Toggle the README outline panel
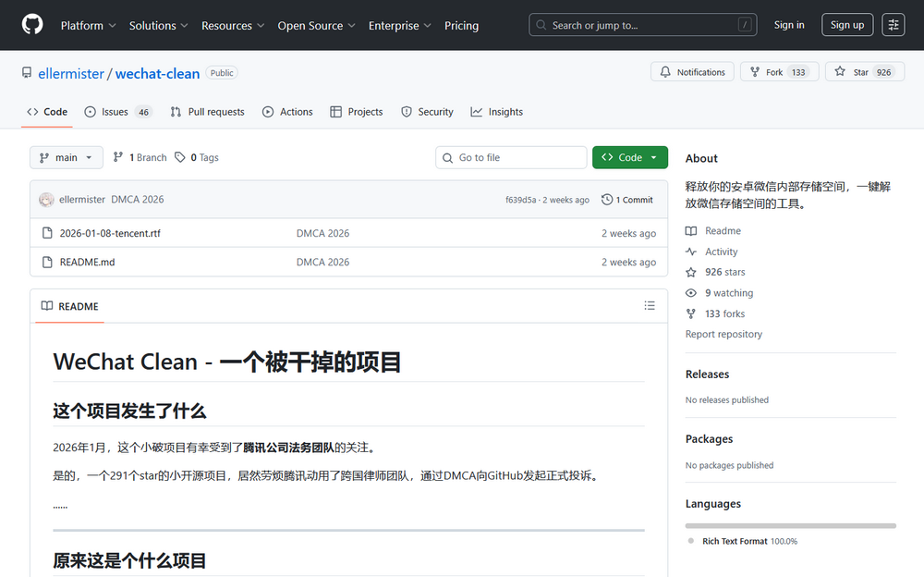 [x=650, y=305]
